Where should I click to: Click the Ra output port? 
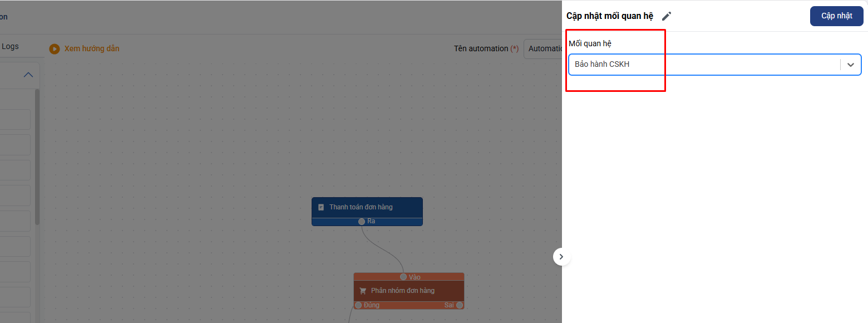coord(362,222)
